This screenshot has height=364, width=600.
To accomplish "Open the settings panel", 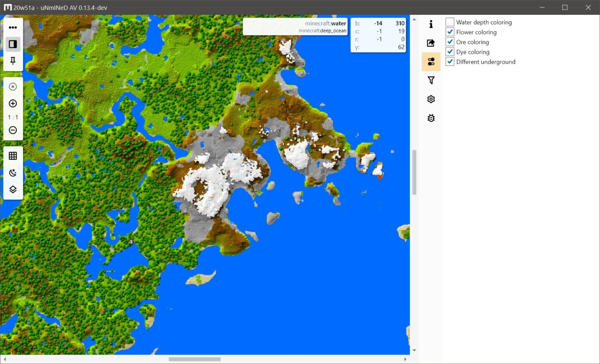I will pyautogui.click(x=431, y=99).
